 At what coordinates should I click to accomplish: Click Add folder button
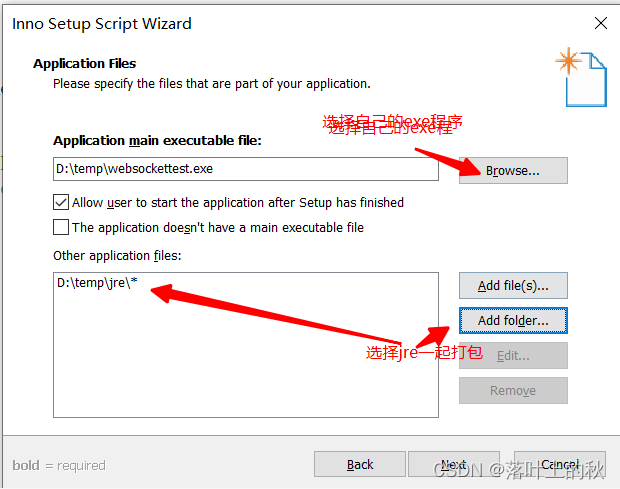coord(513,320)
